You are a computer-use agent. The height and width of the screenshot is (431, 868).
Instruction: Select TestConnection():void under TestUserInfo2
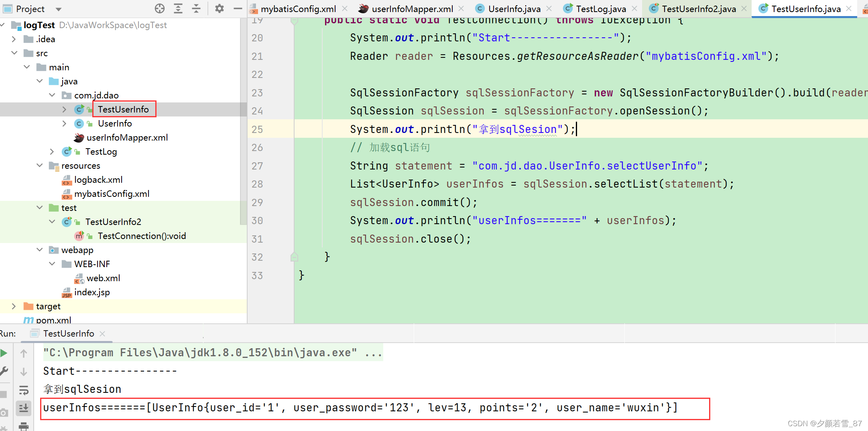[142, 236]
